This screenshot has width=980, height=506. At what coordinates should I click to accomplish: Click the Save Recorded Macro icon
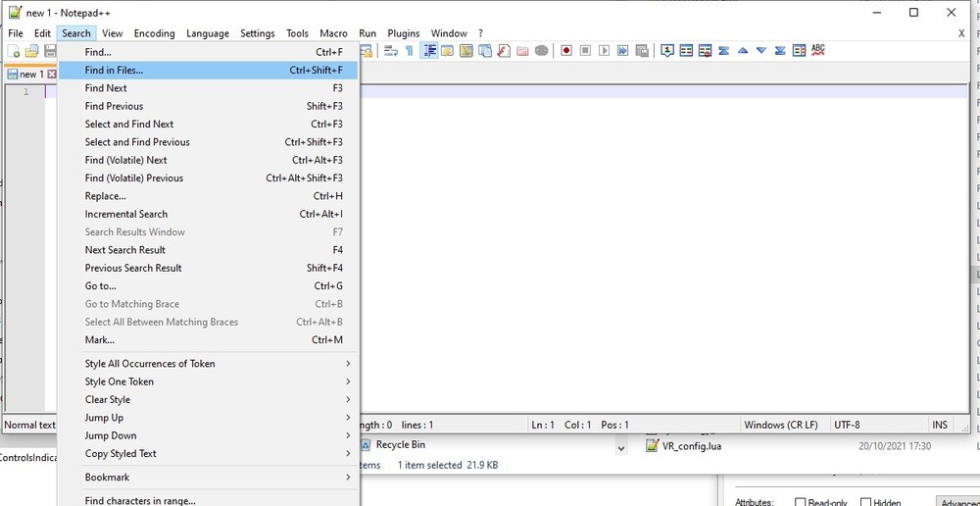641,51
